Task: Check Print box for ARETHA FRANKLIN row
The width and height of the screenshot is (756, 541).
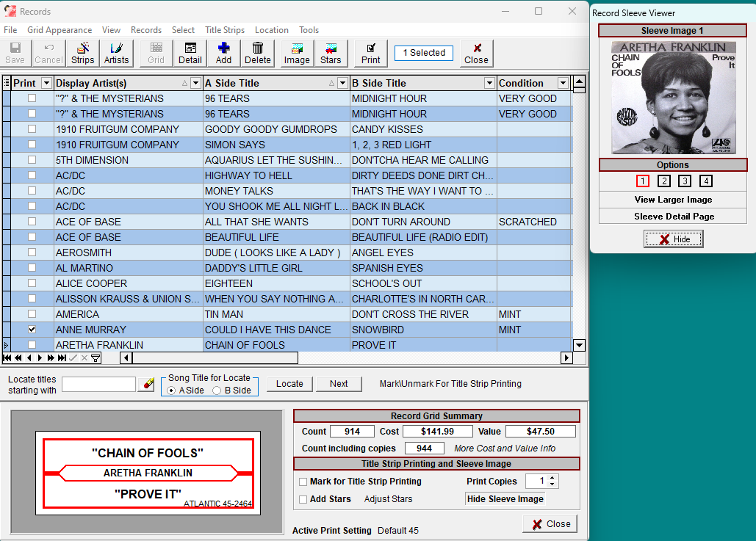Action: click(x=32, y=345)
